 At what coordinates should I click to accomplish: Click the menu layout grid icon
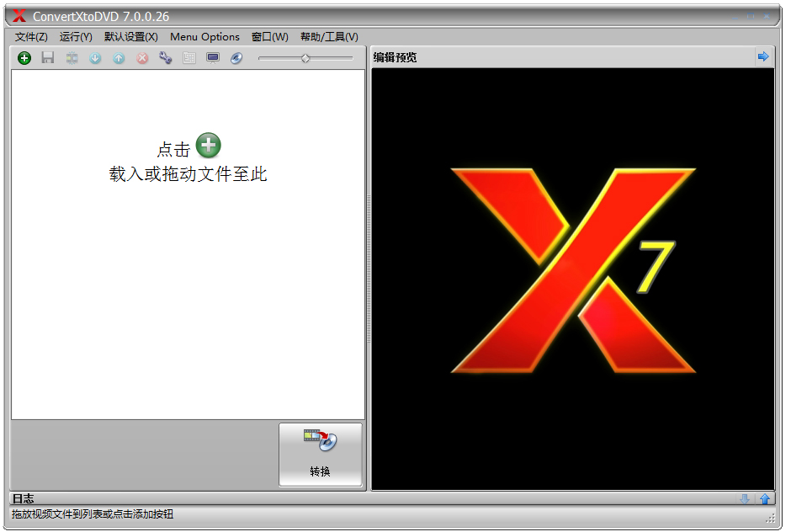click(x=189, y=58)
